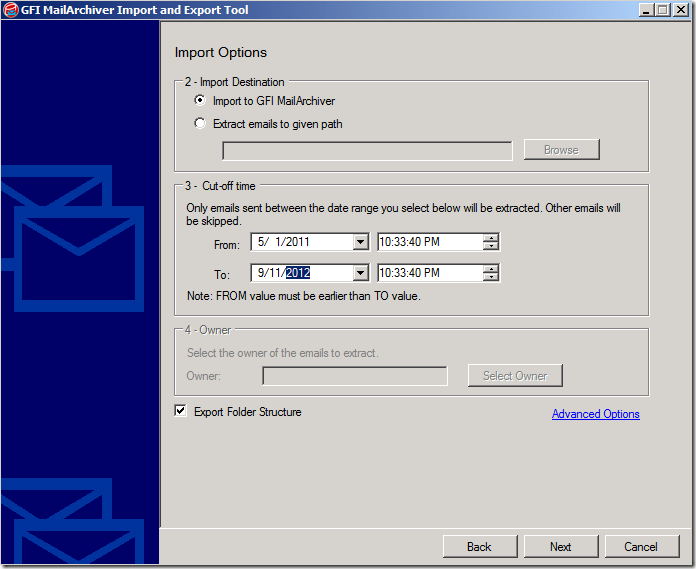Click the '3 - Cut-off time' group label
Viewport: 696px width, 569px height.
(220, 186)
